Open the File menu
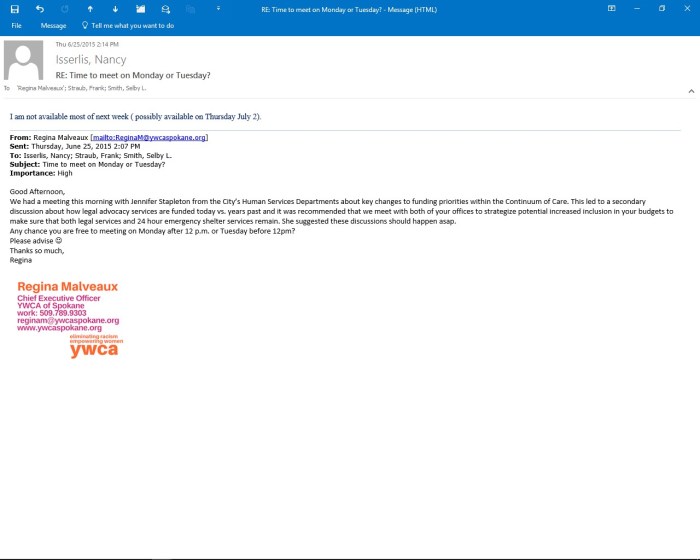 point(16,25)
